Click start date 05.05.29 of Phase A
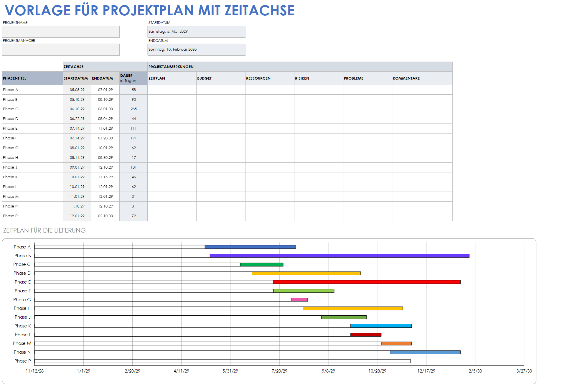The image size is (562, 392). 77,90
